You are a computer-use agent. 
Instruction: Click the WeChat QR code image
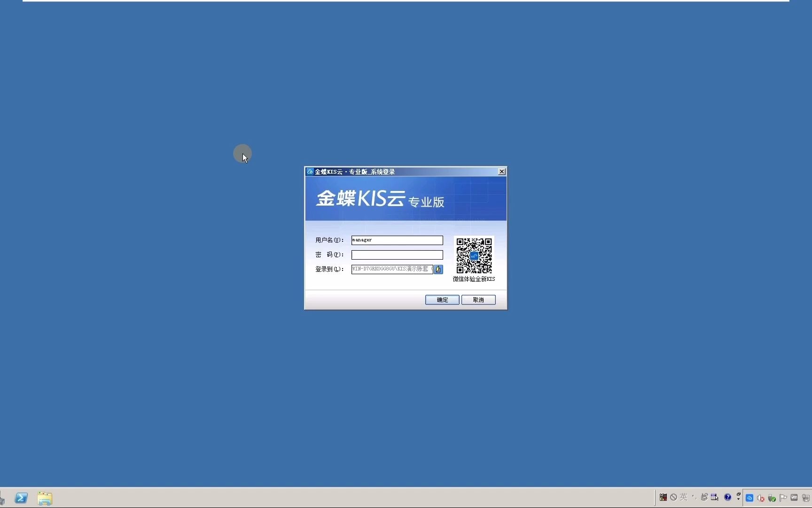point(474,255)
